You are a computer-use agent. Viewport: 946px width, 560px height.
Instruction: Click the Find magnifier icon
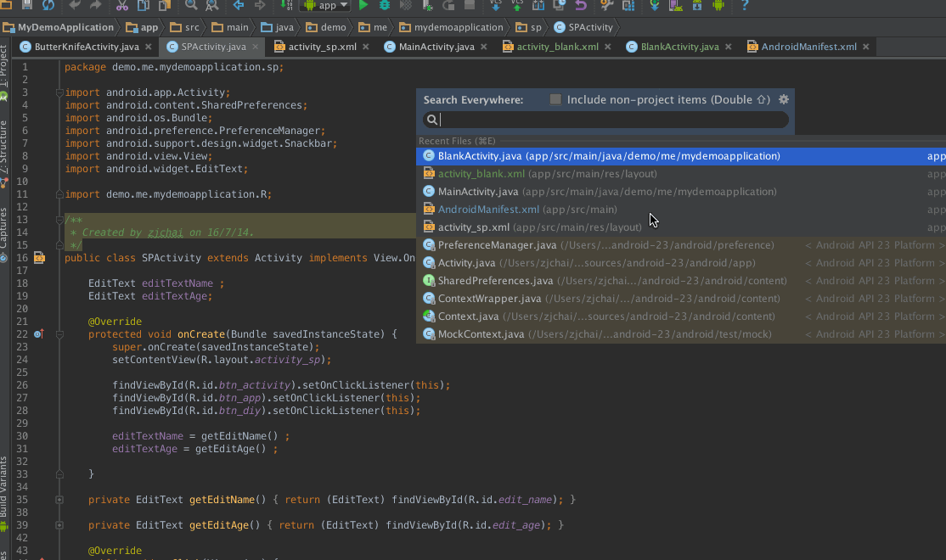(x=191, y=5)
